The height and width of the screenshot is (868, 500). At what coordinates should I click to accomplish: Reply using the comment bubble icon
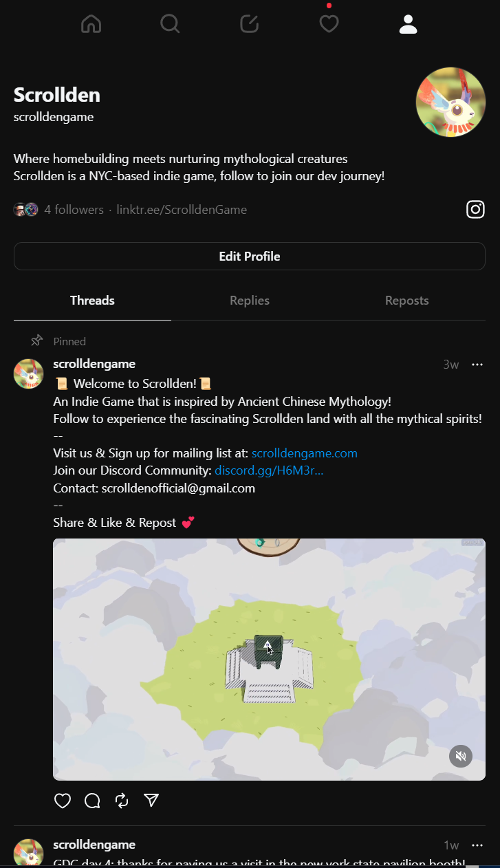(92, 801)
